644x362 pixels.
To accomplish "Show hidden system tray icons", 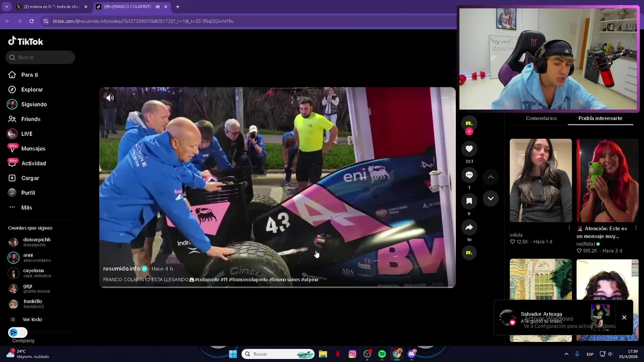I will pos(566,354).
